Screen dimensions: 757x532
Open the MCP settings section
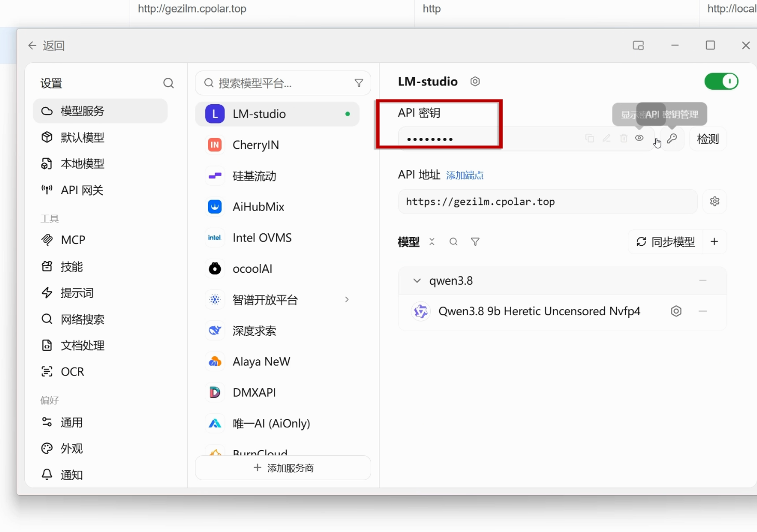click(100, 240)
